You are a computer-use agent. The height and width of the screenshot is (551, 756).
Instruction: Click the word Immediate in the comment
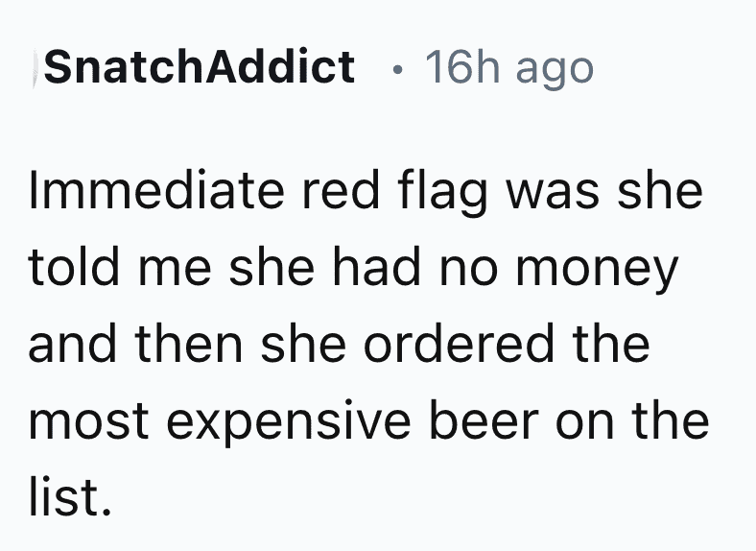point(156,191)
